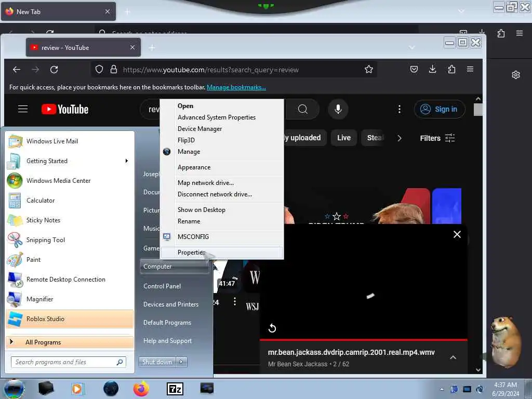Replay video in the miniplayer
532x399 pixels.
click(272, 328)
